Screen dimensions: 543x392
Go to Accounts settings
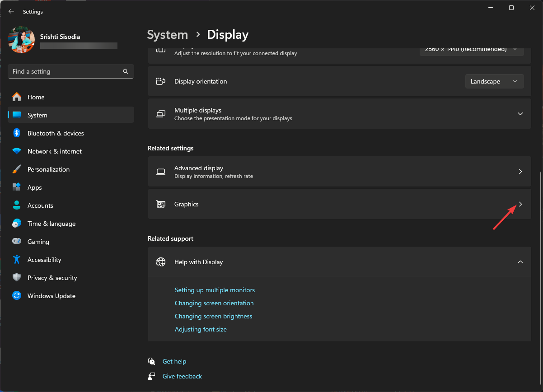[71, 205]
